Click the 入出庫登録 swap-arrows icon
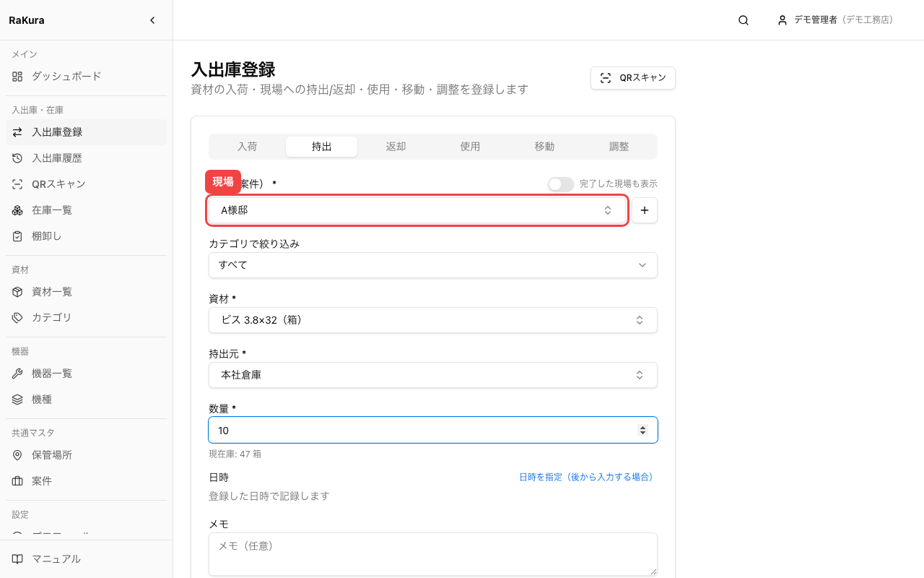924x578 pixels. tap(17, 132)
